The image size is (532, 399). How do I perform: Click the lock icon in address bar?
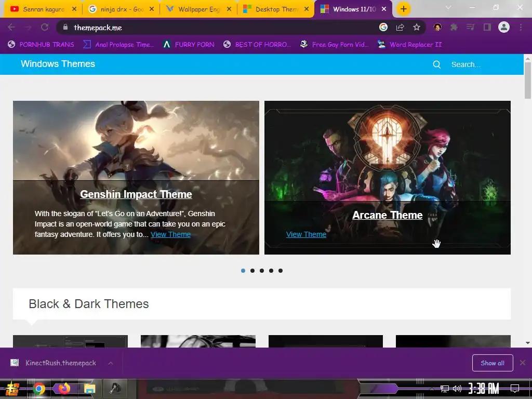click(x=65, y=27)
